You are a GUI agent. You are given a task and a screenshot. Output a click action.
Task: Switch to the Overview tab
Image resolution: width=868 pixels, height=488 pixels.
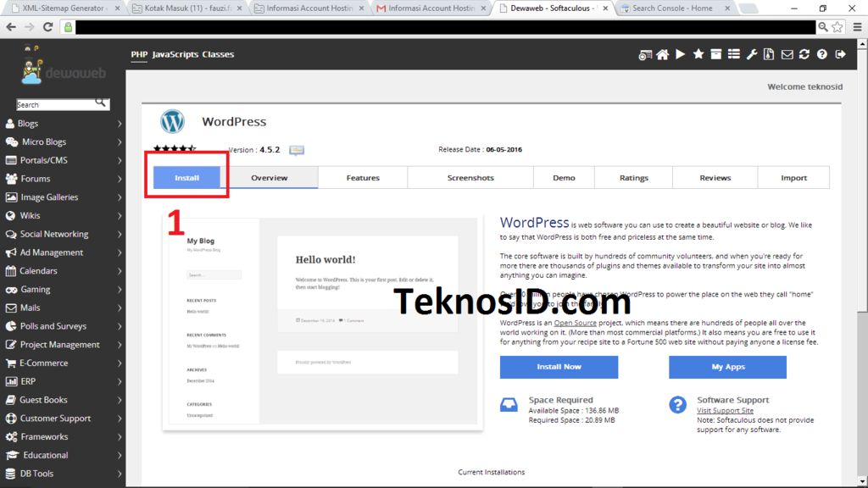coord(269,178)
